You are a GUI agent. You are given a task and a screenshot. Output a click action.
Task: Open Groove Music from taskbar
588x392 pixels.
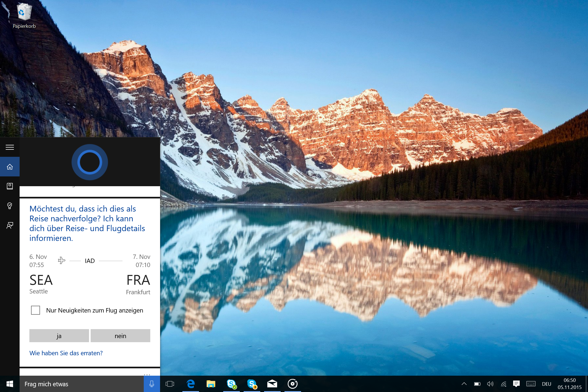tap(293, 384)
